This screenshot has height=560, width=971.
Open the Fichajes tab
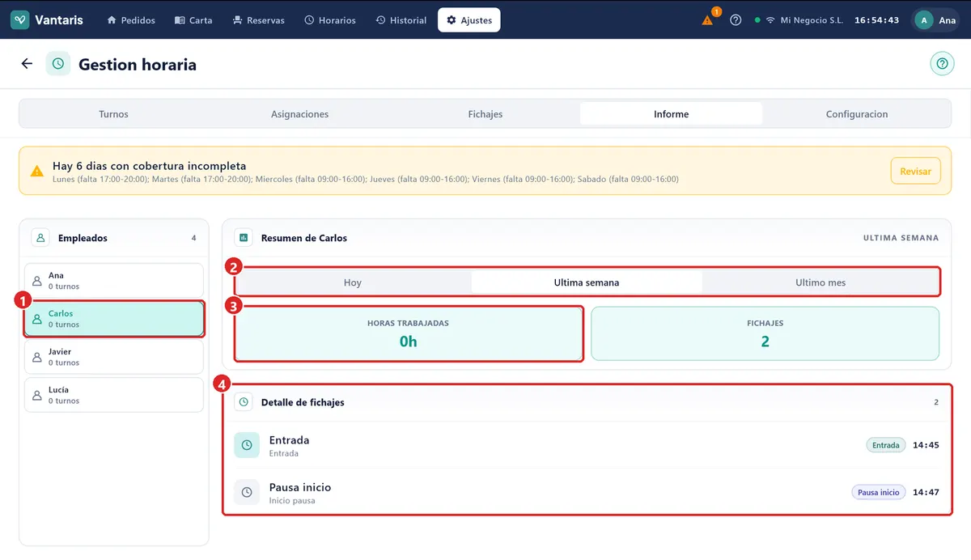click(485, 114)
